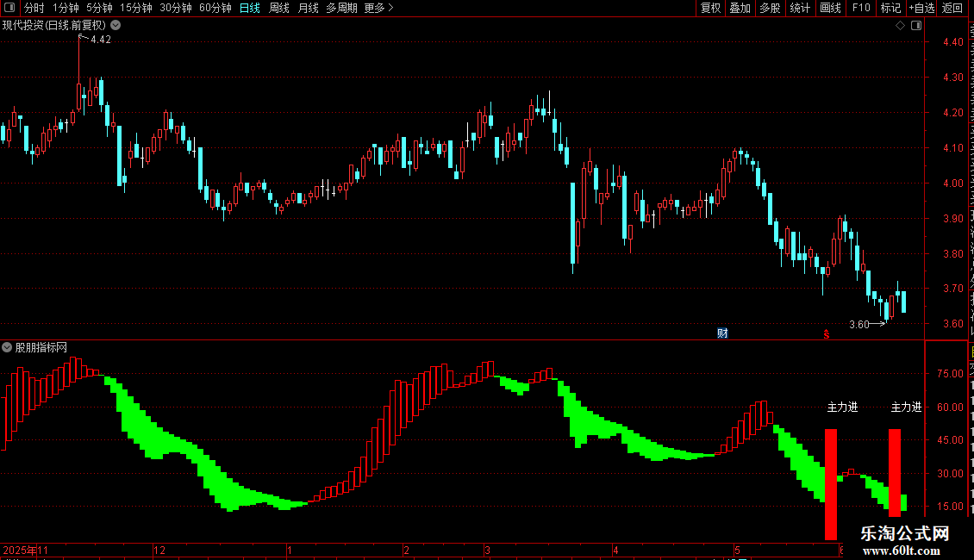
Task: Select the 5分钟 period tab
Action: [x=99, y=8]
